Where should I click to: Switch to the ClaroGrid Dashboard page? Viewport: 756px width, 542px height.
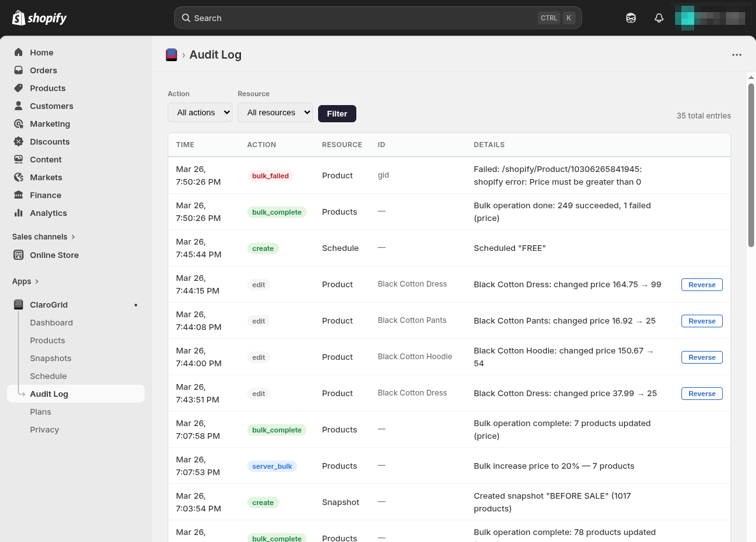tap(51, 322)
